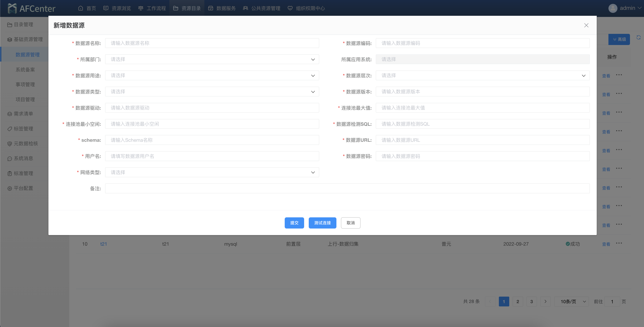Open 资源目录 tab in top navigation
The width and height of the screenshot is (644, 327).
187,8
